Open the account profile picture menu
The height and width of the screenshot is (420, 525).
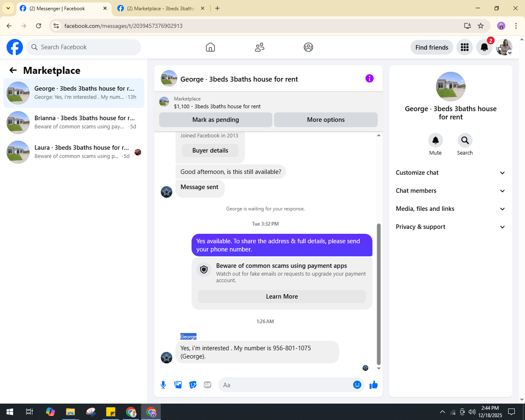coord(504,47)
